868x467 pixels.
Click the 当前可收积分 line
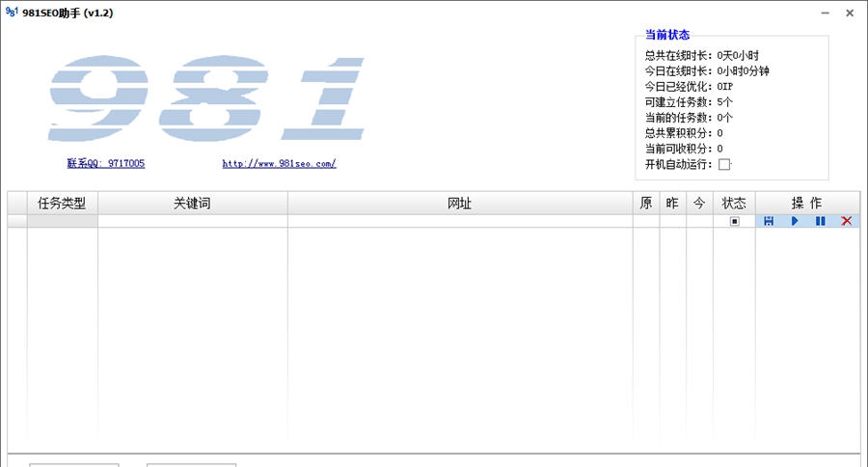click(x=684, y=149)
